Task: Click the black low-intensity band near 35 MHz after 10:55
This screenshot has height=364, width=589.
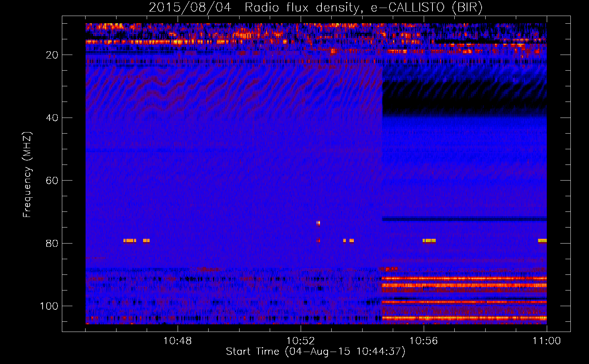Action: point(465,100)
